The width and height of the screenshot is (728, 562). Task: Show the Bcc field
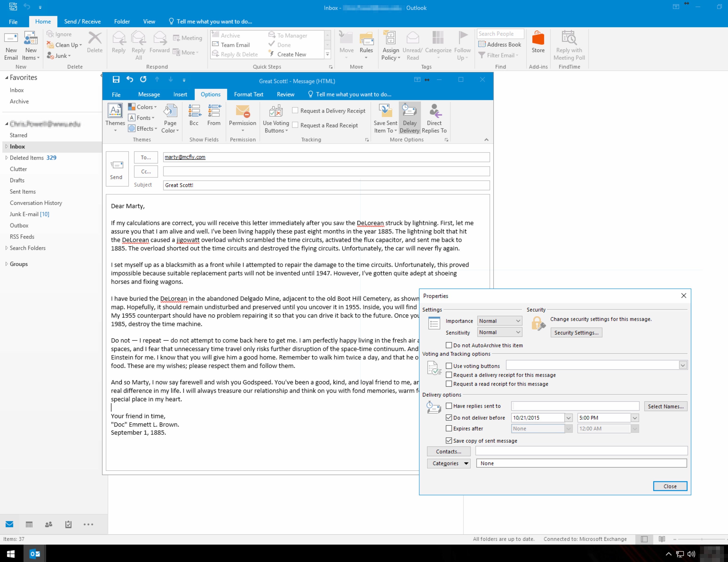[194, 115]
